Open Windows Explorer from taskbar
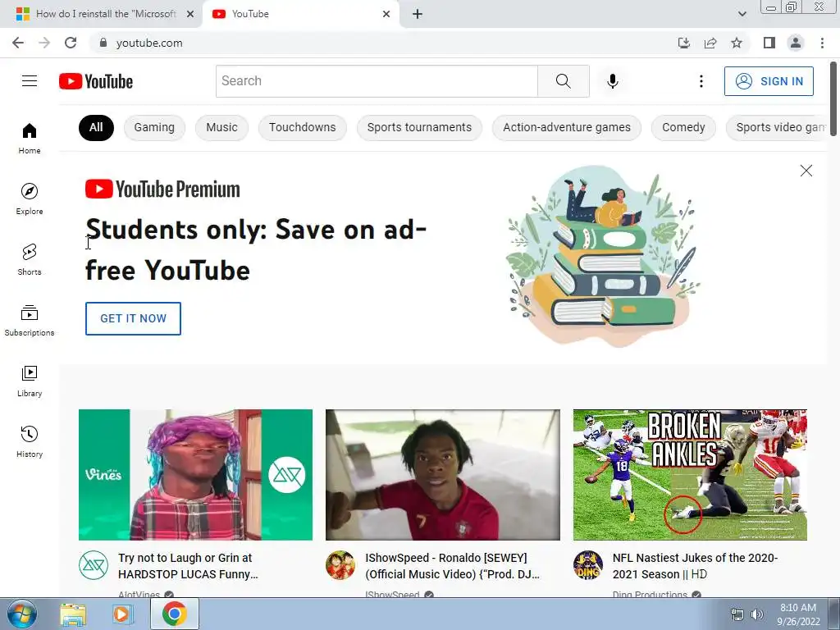The width and height of the screenshot is (840, 630). coord(73,614)
